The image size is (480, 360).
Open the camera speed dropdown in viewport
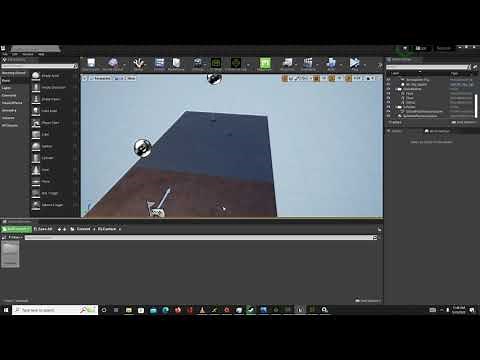[370, 78]
